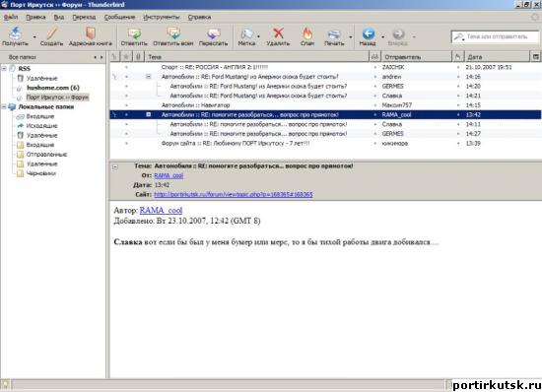Toggle star on the Навигатор message row

[x=126, y=105]
